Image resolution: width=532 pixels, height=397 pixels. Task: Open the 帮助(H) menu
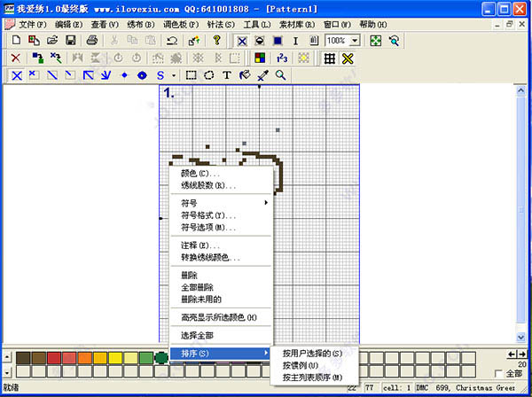tap(373, 25)
